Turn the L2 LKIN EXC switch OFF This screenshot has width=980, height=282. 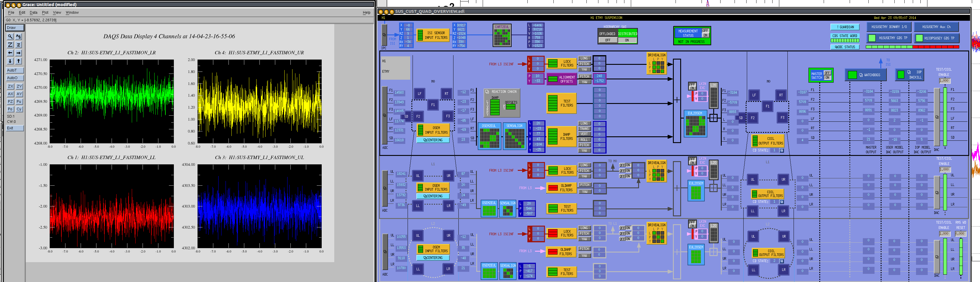tap(692, 222)
